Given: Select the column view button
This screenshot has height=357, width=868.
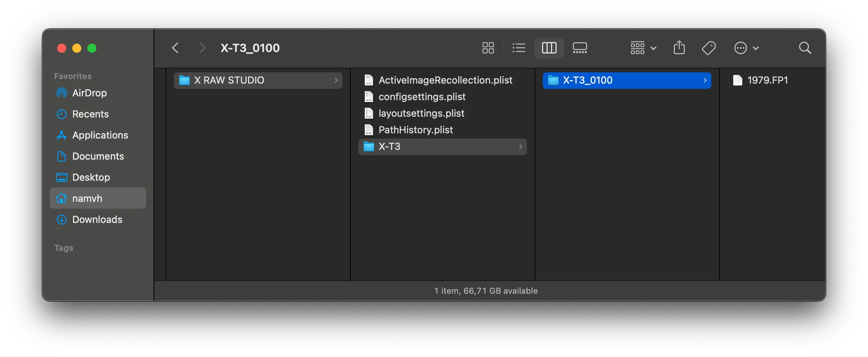Looking at the screenshot, I should pos(549,48).
